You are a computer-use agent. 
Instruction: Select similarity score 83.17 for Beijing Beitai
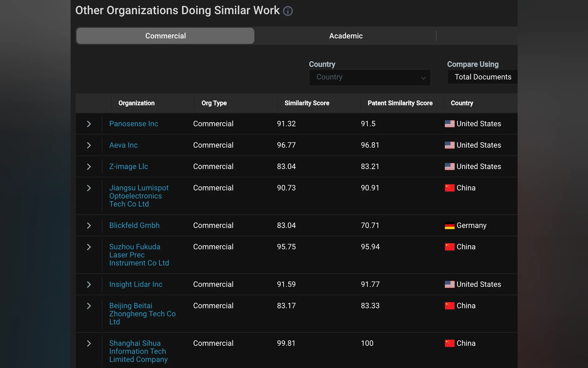click(286, 306)
